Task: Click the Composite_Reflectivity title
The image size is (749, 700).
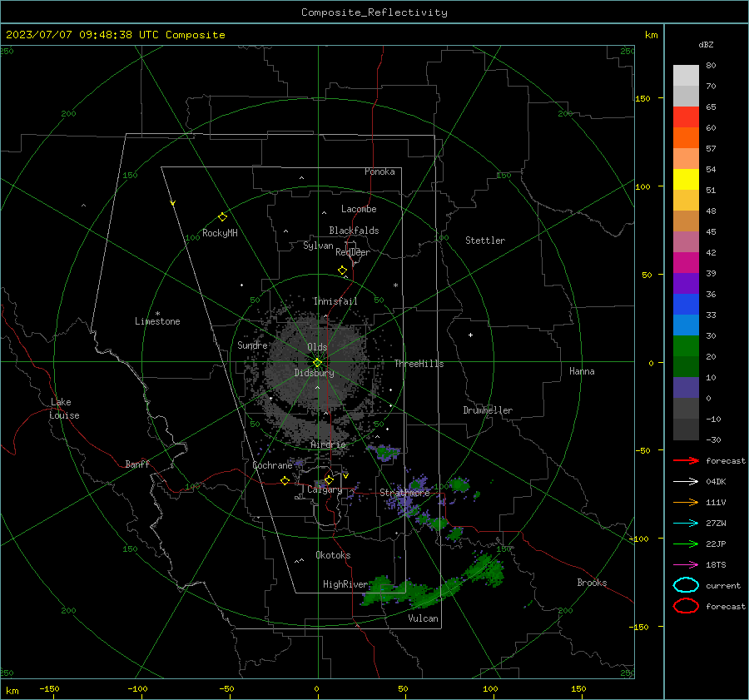Action: click(x=374, y=12)
